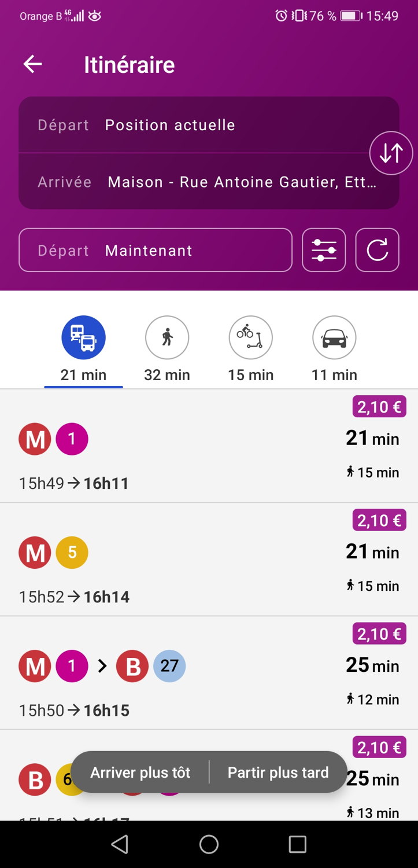The height and width of the screenshot is (868, 418).
Task: Select public transit mode tab
Action: click(83, 338)
